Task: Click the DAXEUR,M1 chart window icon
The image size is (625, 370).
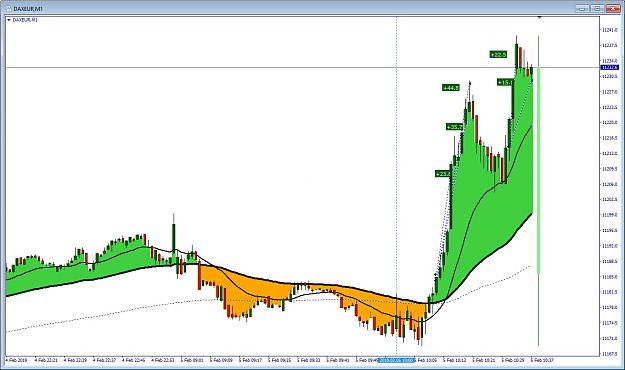Action: click(x=8, y=8)
